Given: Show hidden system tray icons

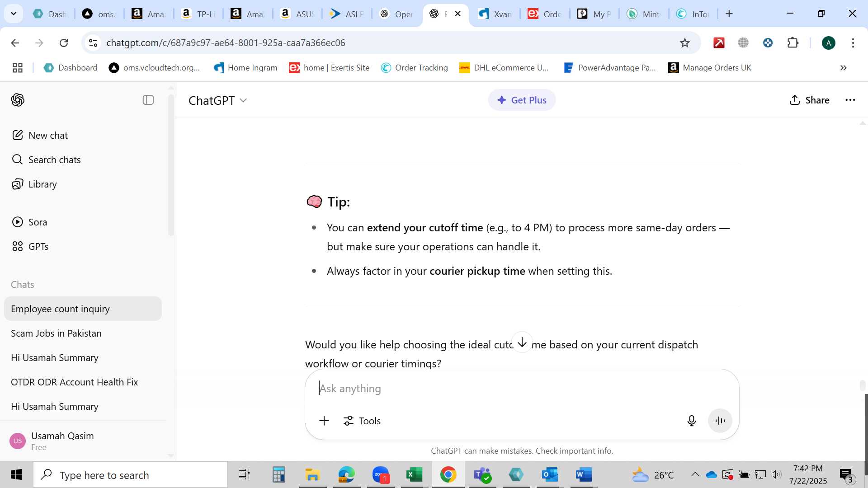Looking at the screenshot, I should 695,474.
